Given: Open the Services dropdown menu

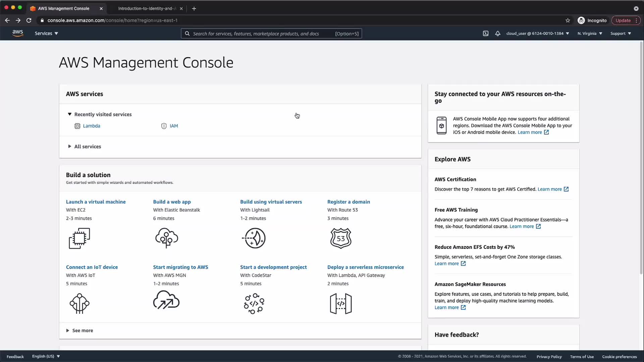Looking at the screenshot, I should point(46,34).
